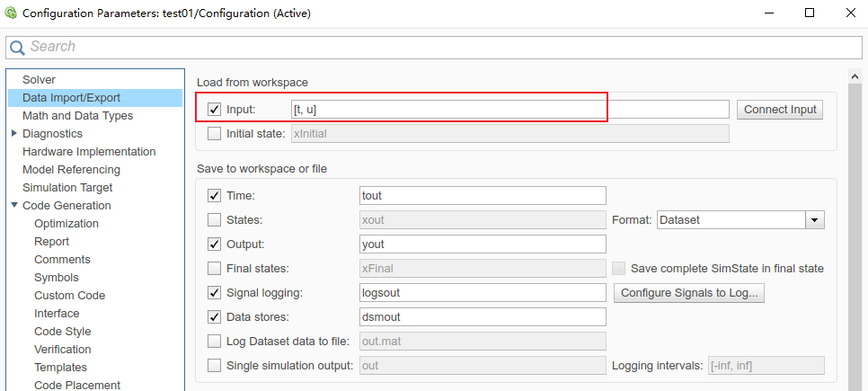Enable the States checkbox
868x391 pixels.
(214, 220)
